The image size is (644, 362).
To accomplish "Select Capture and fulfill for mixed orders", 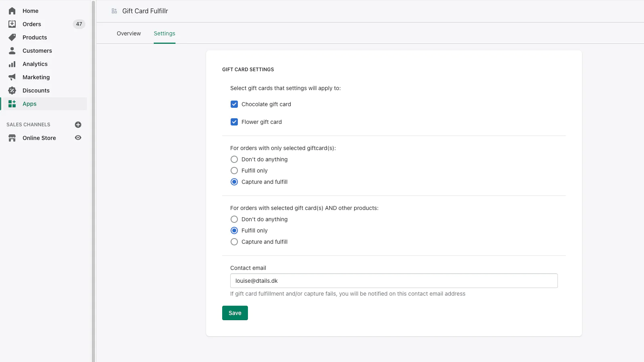I will pos(234,242).
